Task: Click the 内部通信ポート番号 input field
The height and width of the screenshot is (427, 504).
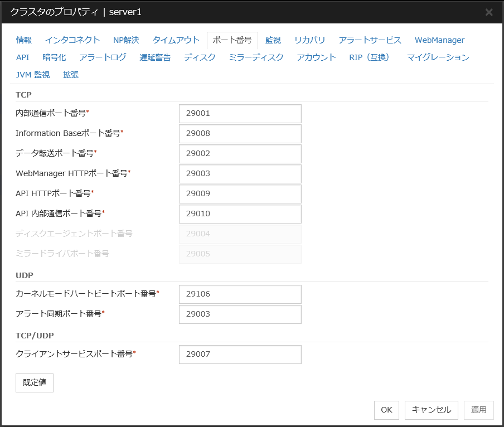Action: [240, 113]
